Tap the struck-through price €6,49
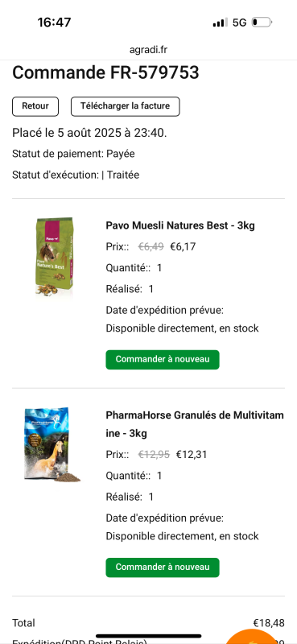Image resolution: width=297 pixels, height=644 pixels. 151,247
